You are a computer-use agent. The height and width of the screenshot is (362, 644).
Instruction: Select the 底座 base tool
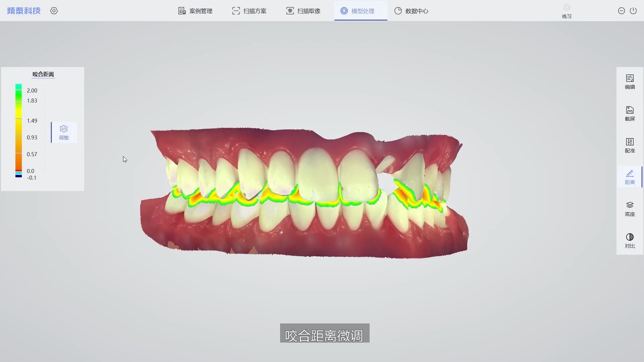(x=630, y=209)
